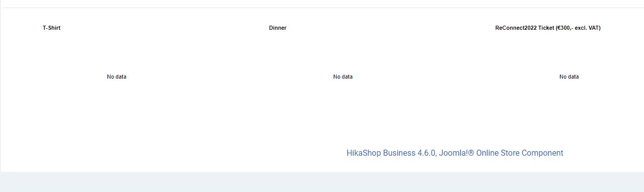
Task: Select the T-Shirt chart title
Action: [51, 28]
